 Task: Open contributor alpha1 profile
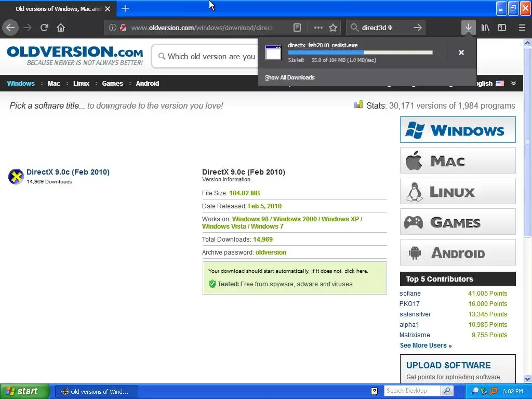(409, 325)
